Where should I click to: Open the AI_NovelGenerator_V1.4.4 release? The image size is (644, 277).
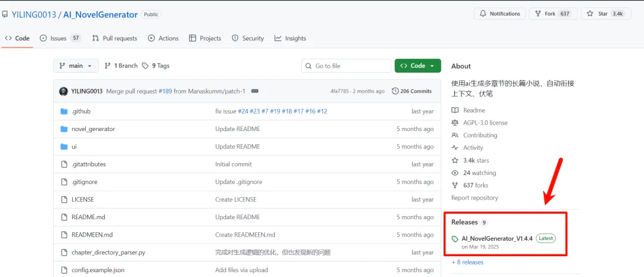point(497,238)
